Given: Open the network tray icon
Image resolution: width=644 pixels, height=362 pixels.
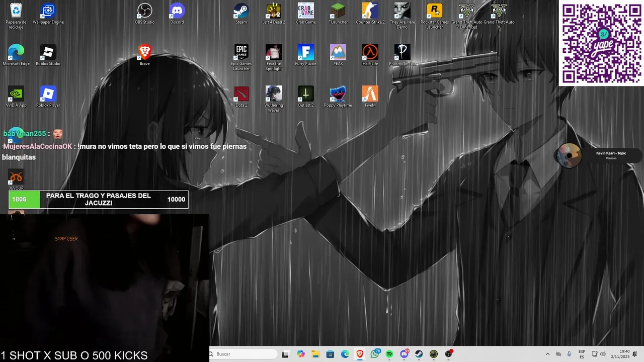Looking at the screenshot, I should point(594,354).
